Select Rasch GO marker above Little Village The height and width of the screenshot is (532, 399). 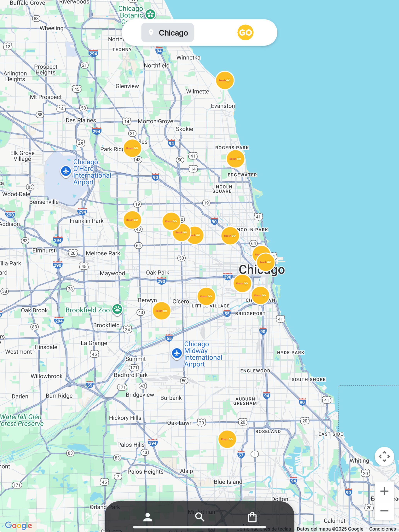tap(206, 296)
